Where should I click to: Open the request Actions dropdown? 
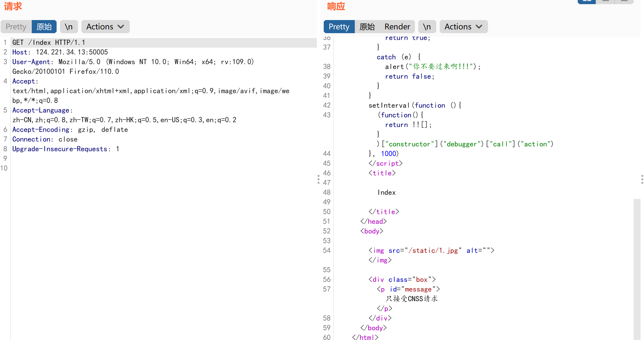[105, 27]
